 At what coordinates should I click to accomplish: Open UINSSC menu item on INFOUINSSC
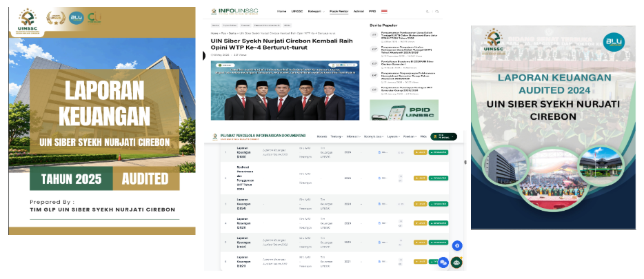[297, 12]
